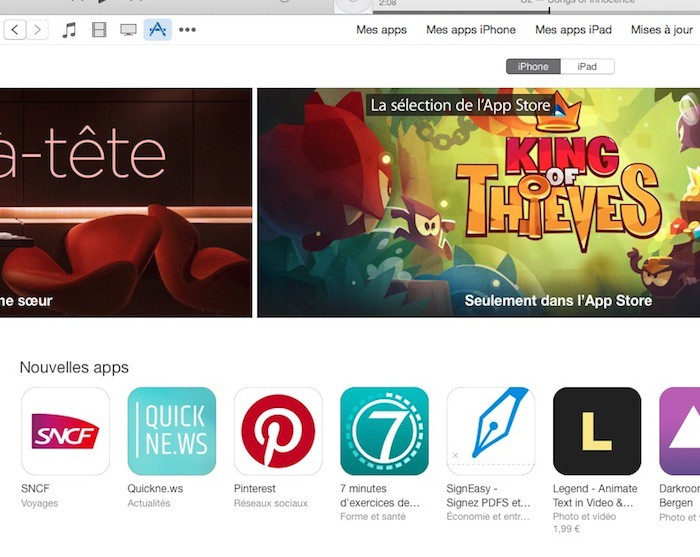Open the Mes apps tab

[381, 30]
